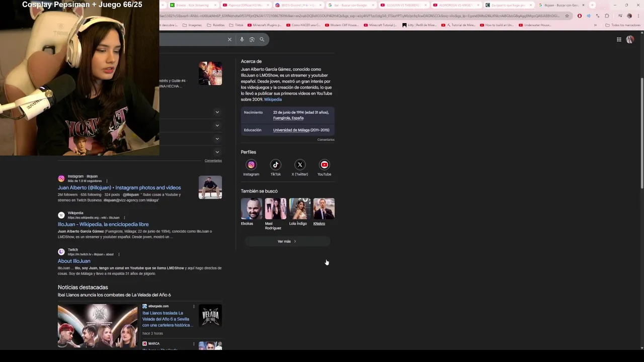Open the La Velada news image with four people

98,326
